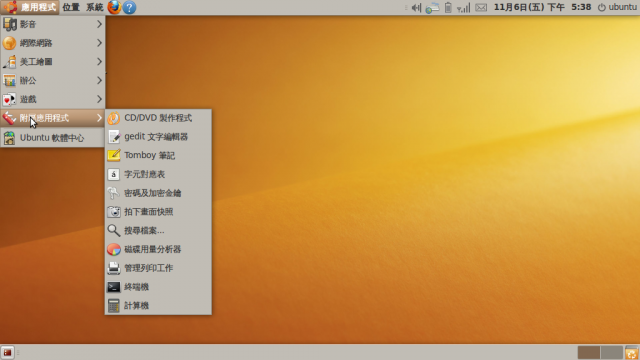
Task: Click the 美工繪圖 graphics category icon
Action: (9, 62)
